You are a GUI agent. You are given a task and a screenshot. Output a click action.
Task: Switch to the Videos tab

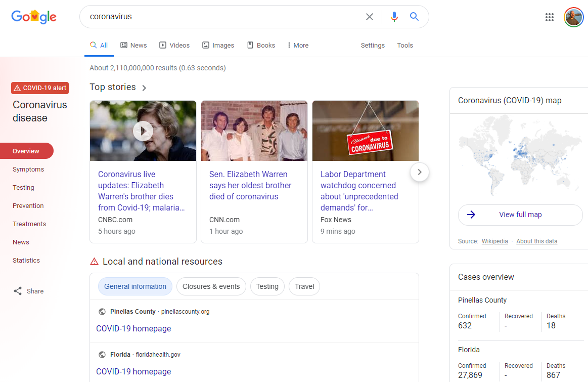[x=174, y=46]
